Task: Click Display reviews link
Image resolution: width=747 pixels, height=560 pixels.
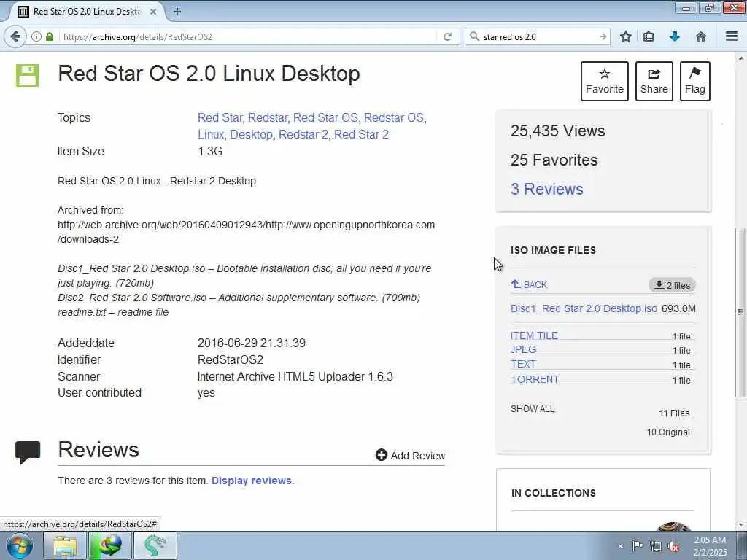Action: (252, 481)
